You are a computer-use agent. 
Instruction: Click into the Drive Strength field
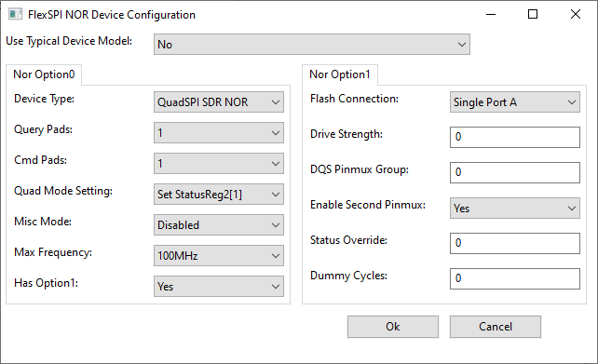click(x=515, y=137)
